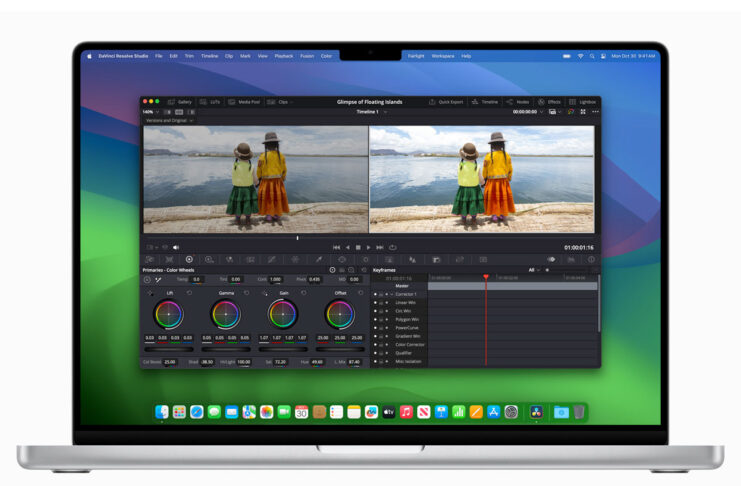The width and height of the screenshot is (741, 486).
Task: Reset the Offset color wheel
Action: [361, 293]
